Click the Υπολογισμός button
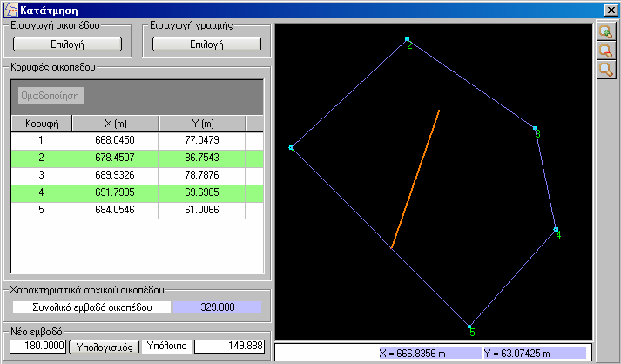The width and height of the screenshot is (621, 364). coord(105,347)
